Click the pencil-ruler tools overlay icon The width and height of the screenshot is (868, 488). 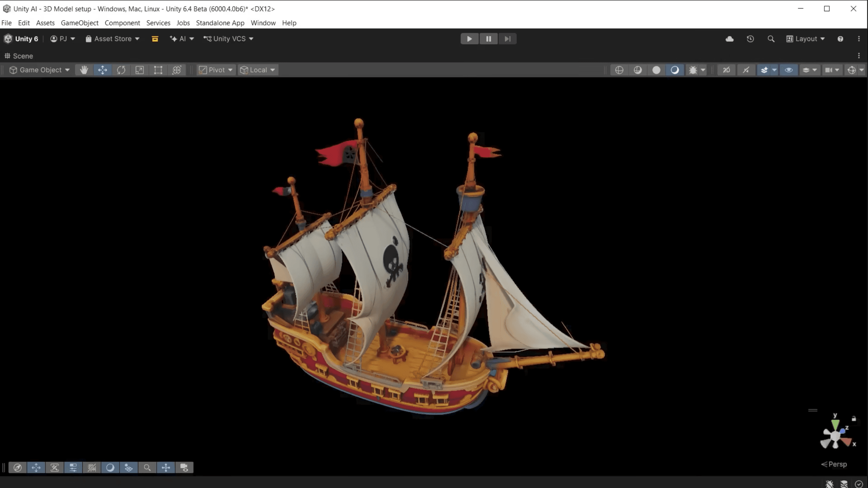point(55,468)
